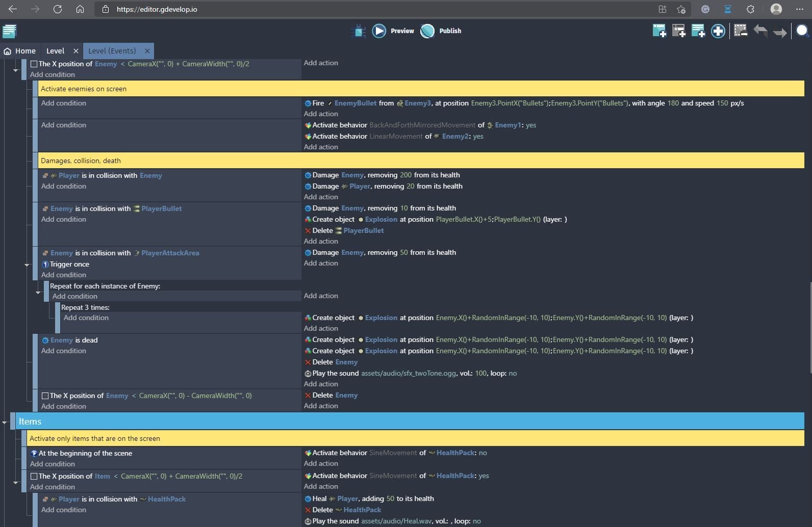Image resolution: width=812 pixels, height=527 pixels.
Task: Open the search in events magnifier
Action: (802, 31)
